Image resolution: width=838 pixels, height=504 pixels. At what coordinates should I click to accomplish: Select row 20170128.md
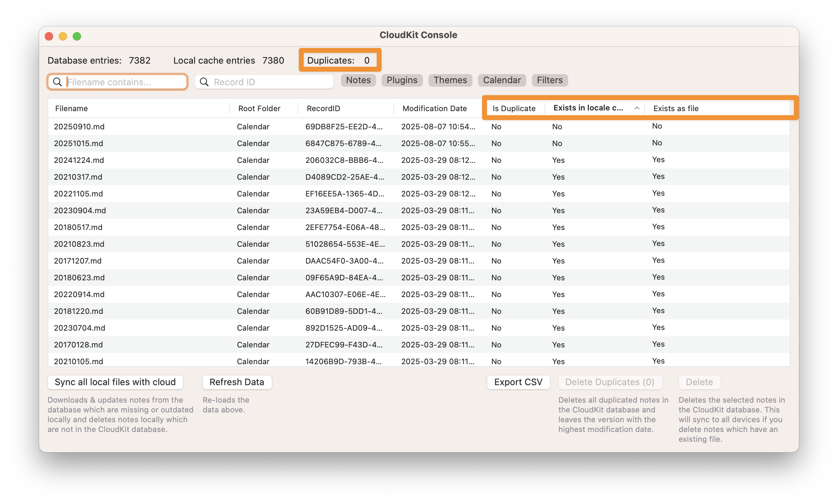click(419, 345)
